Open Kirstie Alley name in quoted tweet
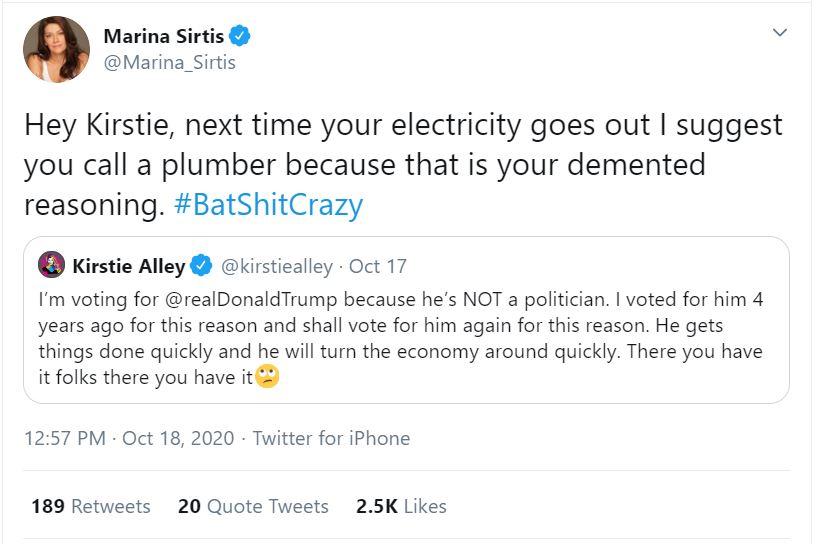Viewport: 820px width, 544px height. click(x=128, y=266)
